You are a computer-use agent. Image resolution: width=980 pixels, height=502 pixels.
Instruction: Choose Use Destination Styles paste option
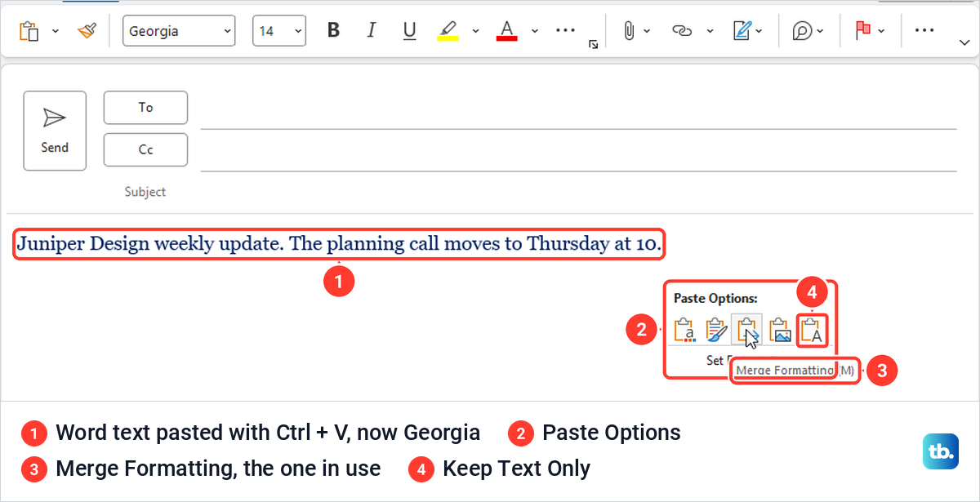[716, 330]
